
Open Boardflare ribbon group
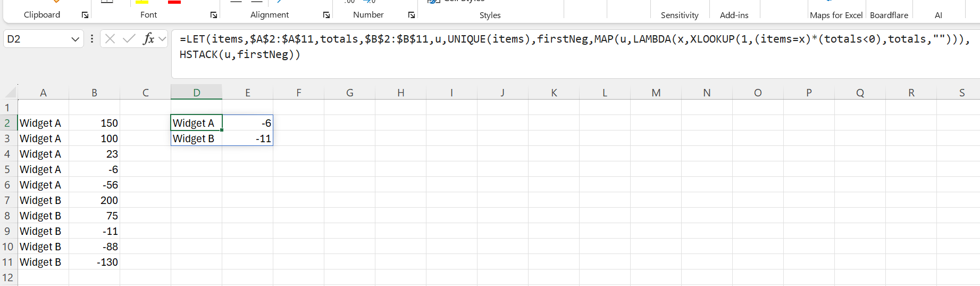pyautogui.click(x=889, y=15)
